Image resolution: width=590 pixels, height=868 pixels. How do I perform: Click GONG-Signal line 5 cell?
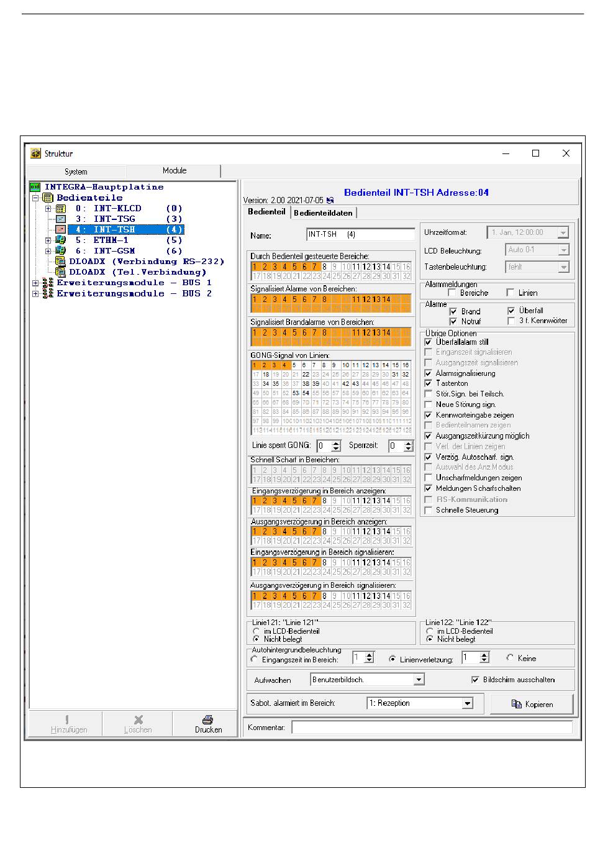click(296, 365)
